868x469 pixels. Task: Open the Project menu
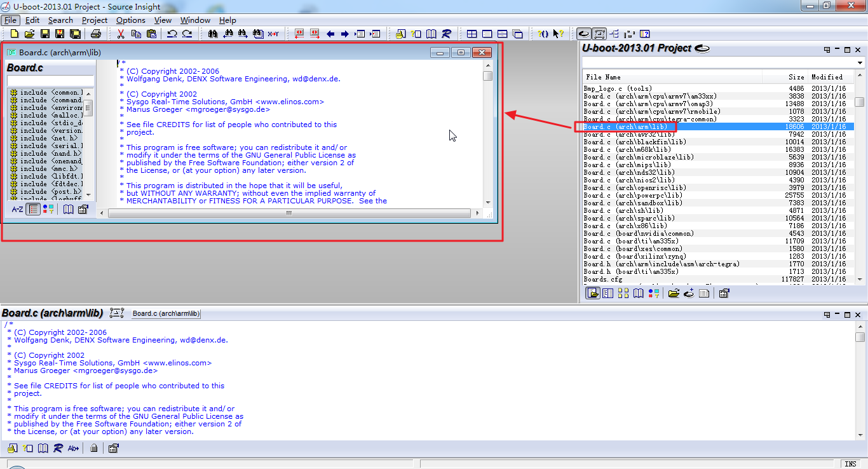point(95,20)
